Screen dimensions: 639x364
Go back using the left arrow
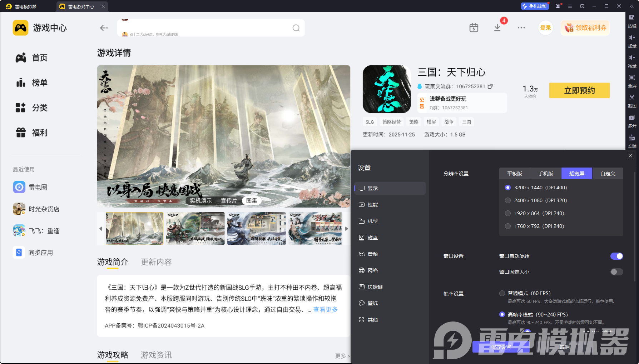pos(104,28)
